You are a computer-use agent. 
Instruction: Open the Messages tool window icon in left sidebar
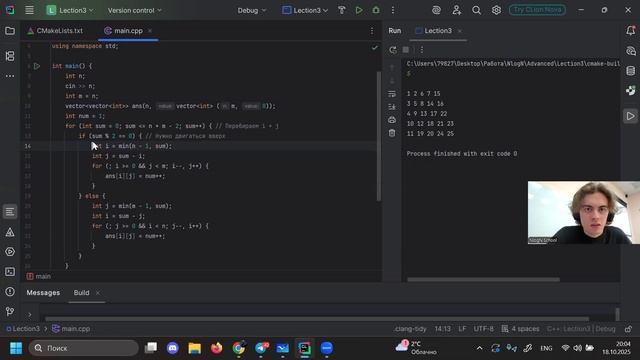coord(10,211)
